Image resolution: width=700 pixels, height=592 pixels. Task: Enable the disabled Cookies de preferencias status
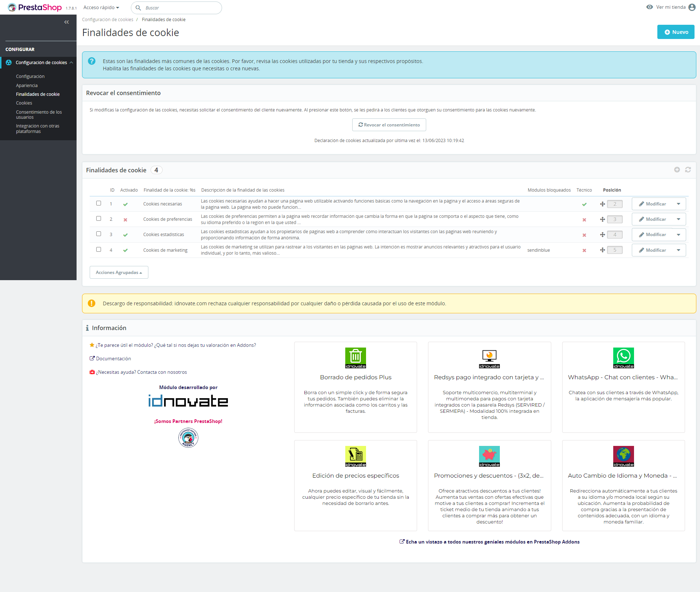(x=125, y=220)
